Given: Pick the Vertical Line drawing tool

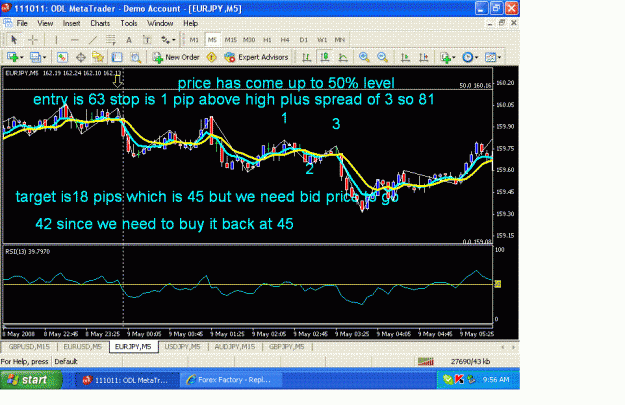Looking at the screenshot, I should pyautogui.click(x=56, y=39).
